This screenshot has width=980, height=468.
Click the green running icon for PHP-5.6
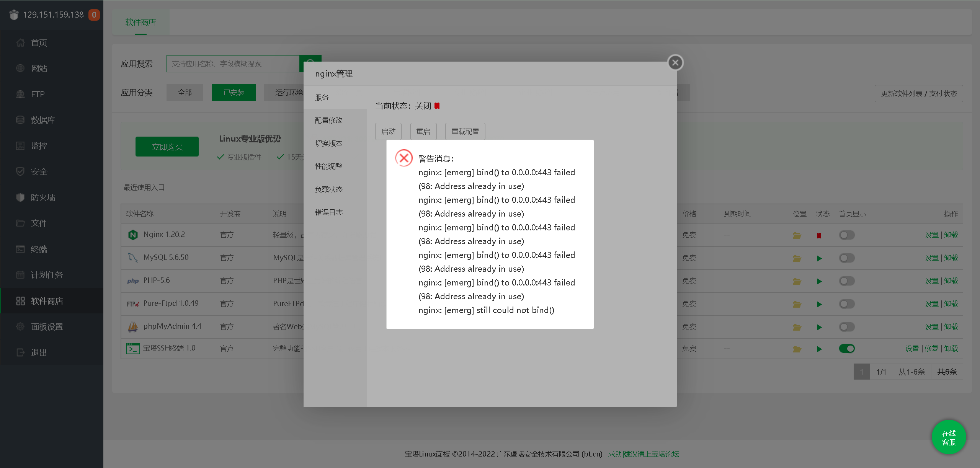click(x=819, y=281)
